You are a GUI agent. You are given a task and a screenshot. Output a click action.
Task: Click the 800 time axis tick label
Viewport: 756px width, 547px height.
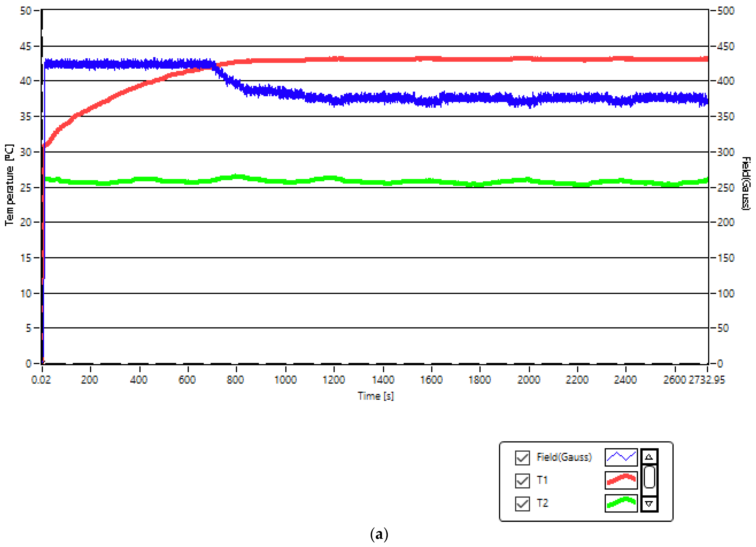click(235, 380)
